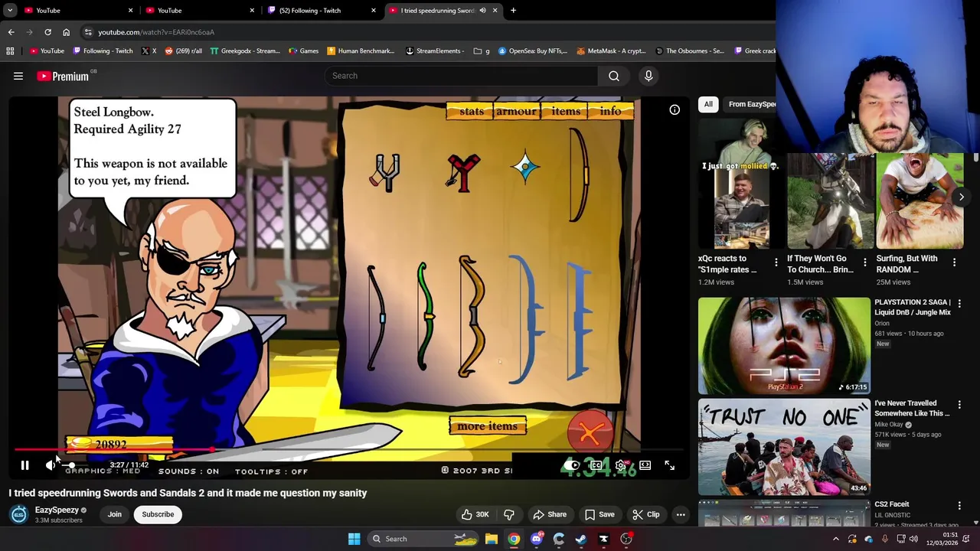Open the OpenSea bookmark
The image size is (980, 551).
point(533,51)
